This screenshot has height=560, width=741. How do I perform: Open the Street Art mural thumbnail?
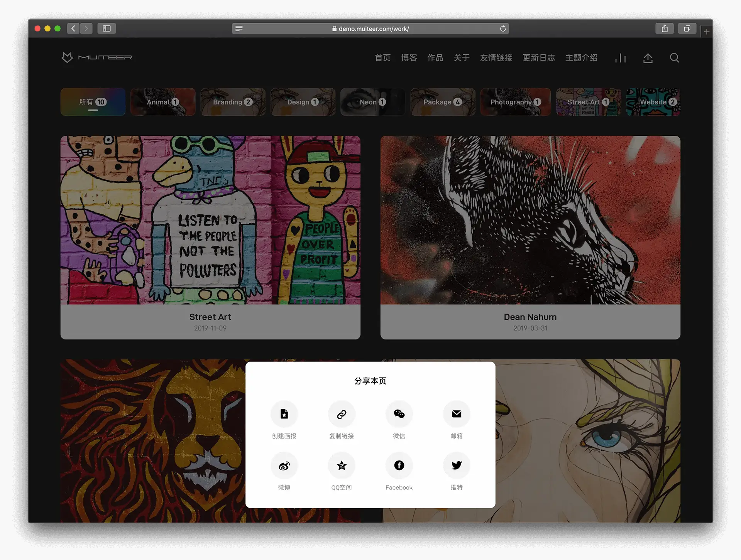[210, 220]
